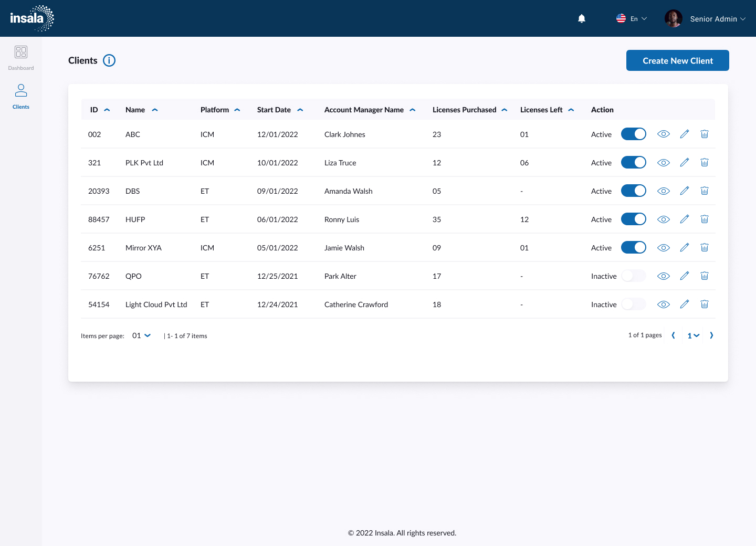The image size is (756, 546).
Task: Click the Insala logo
Action: tap(31, 18)
